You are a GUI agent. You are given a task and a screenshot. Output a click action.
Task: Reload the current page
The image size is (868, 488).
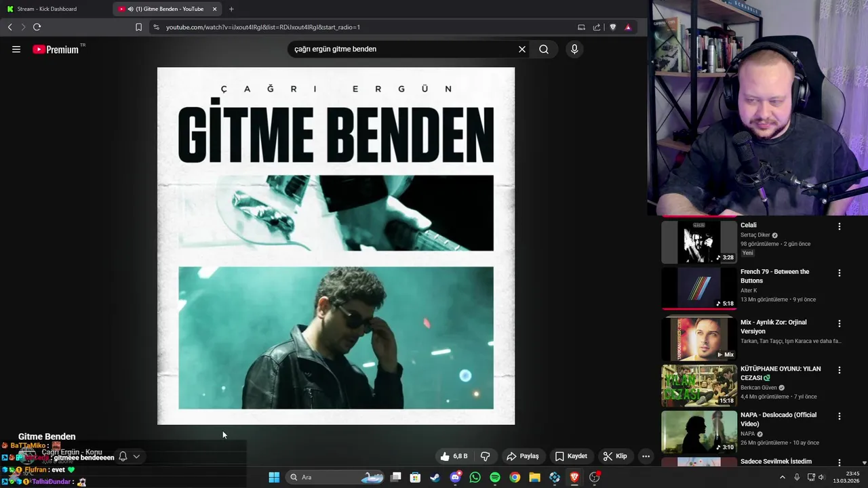tap(37, 27)
